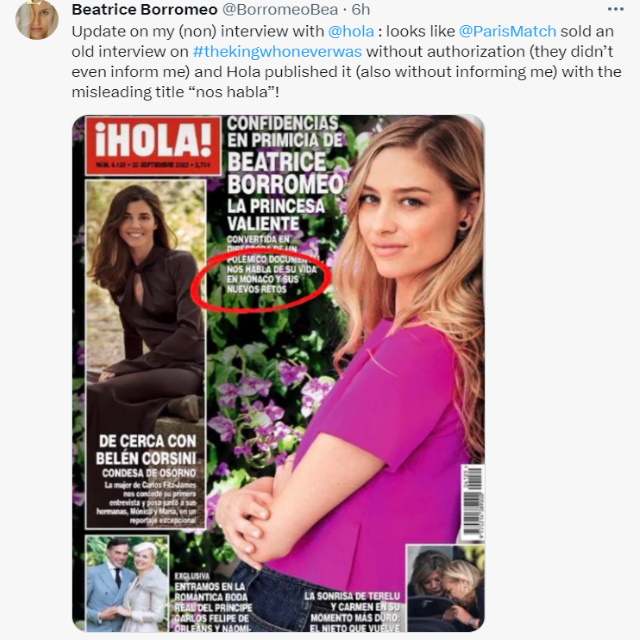
Task: Click the red ¡HOLA! logo on cover
Action: point(153,146)
